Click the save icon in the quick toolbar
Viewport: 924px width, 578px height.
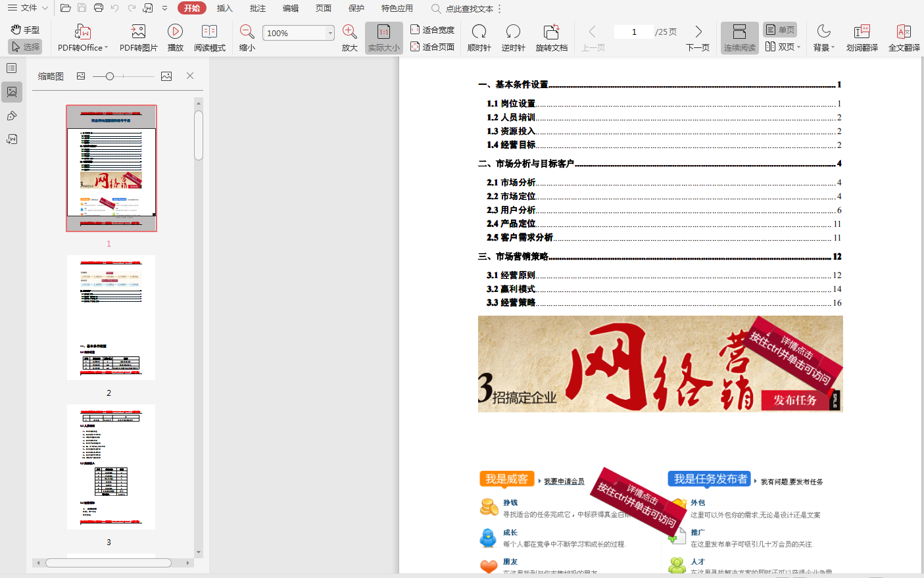(82, 8)
